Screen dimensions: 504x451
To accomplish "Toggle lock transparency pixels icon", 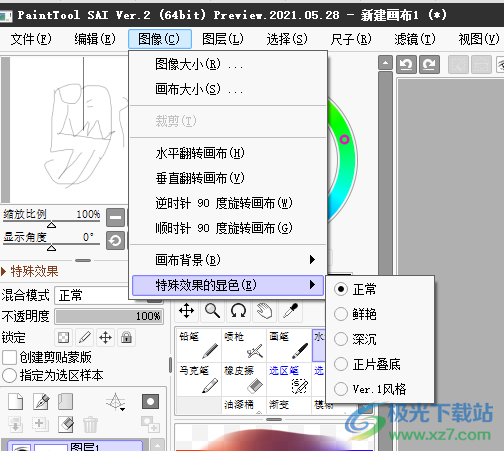I will click(x=63, y=337).
